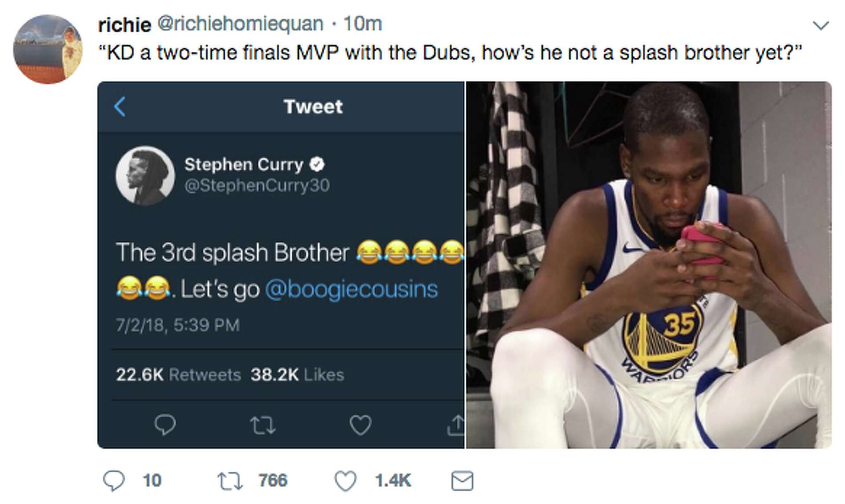Click the display name richie
Viewport: 845px width, 504px height.
pyautogui.click(x=125, y=25)
